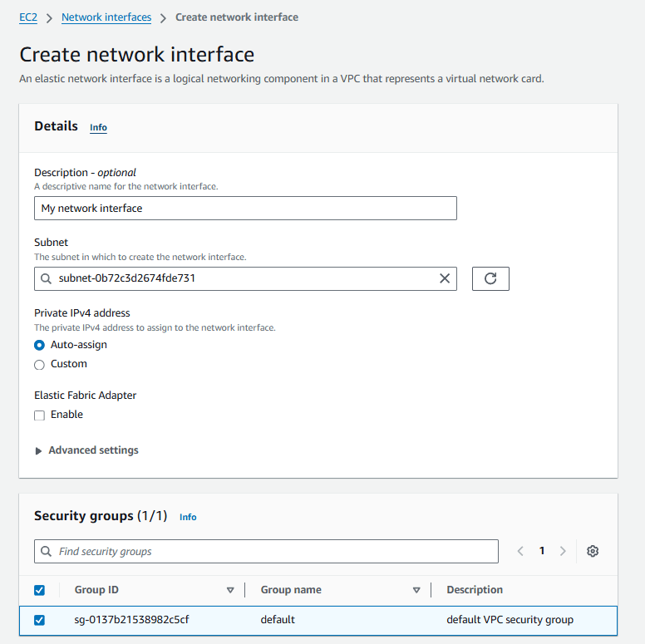Click the refresh subnets icon button
The image size is (645, 644).
coord(490,278)
